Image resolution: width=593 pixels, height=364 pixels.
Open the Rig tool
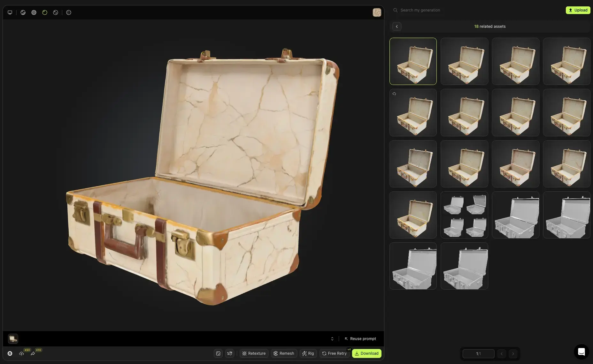308,353
